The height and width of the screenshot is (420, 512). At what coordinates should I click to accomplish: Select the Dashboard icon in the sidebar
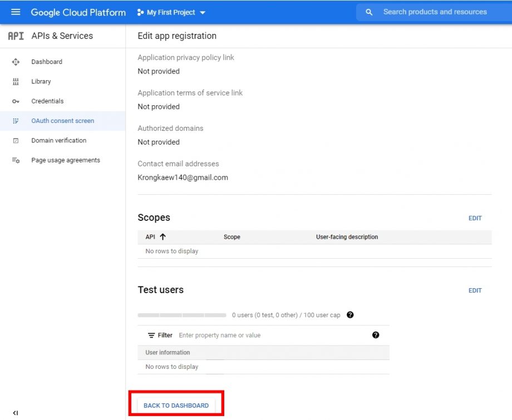point(16,62)
